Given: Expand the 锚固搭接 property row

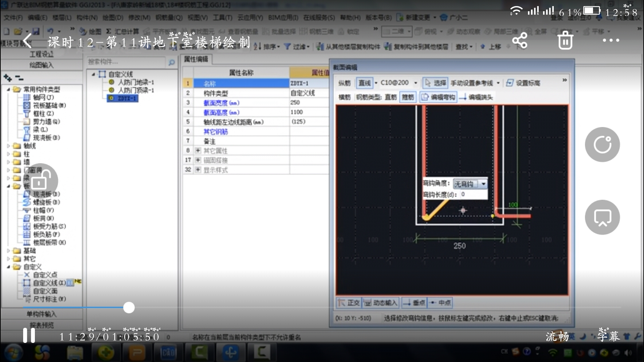Looking at the screenshot, I should [198, 160].
